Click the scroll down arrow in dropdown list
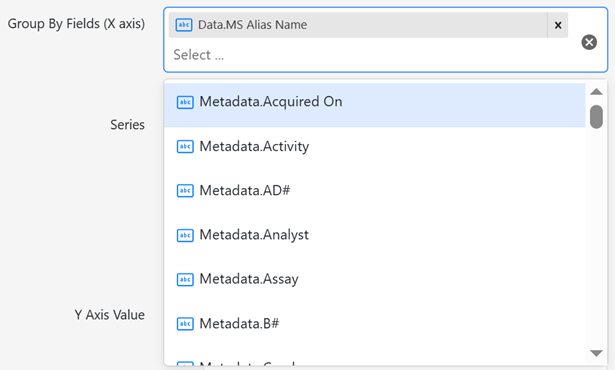The image size is (615, 370). pyautogui.click(x=596, y=353)
